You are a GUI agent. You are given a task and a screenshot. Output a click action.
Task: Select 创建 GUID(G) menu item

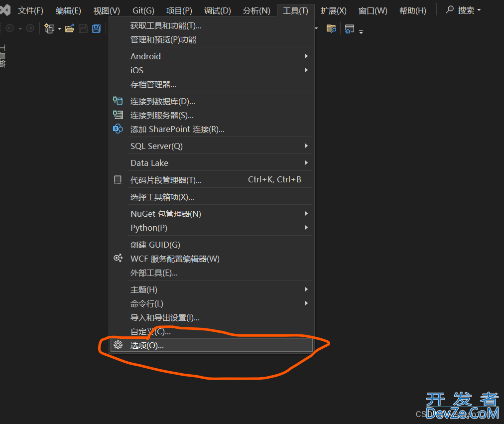(211, 245)
